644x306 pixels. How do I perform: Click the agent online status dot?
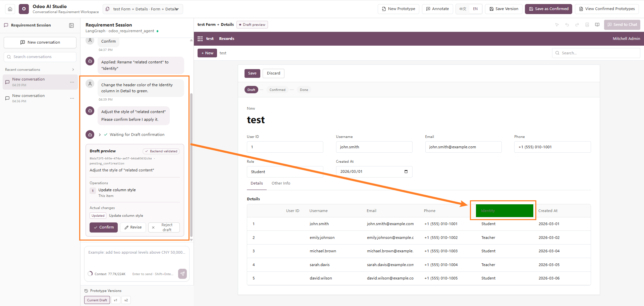[158, 31]
